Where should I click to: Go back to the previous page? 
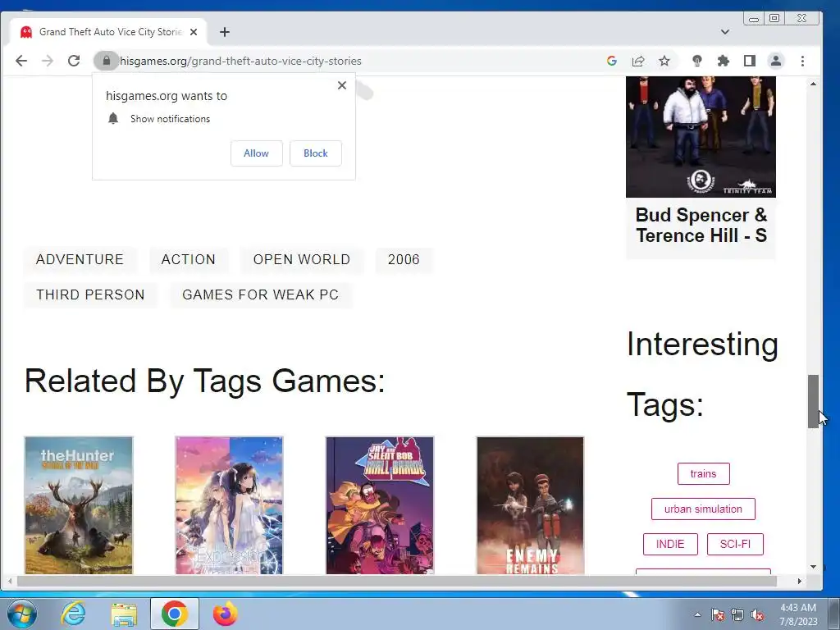click(21, 61)
